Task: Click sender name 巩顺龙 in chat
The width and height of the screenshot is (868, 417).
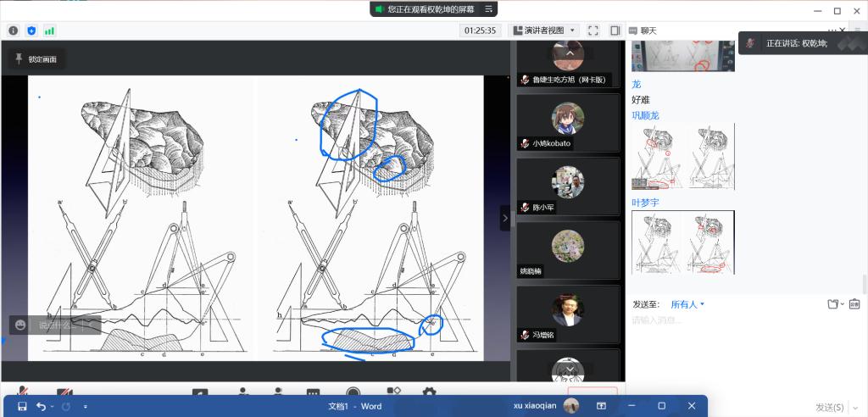Action: click(645, 115)
